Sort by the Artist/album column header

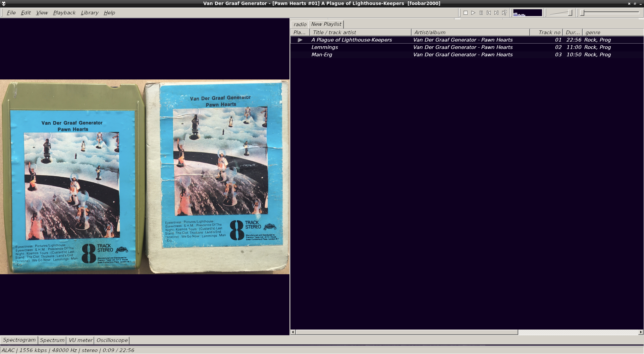point(470,33)
